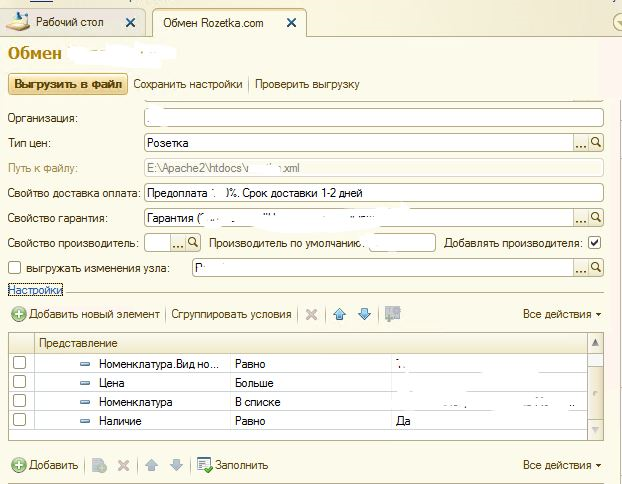Click Рабочий стол tab desk icon
The height and width of the screenshot is (484, 622).
18,21
